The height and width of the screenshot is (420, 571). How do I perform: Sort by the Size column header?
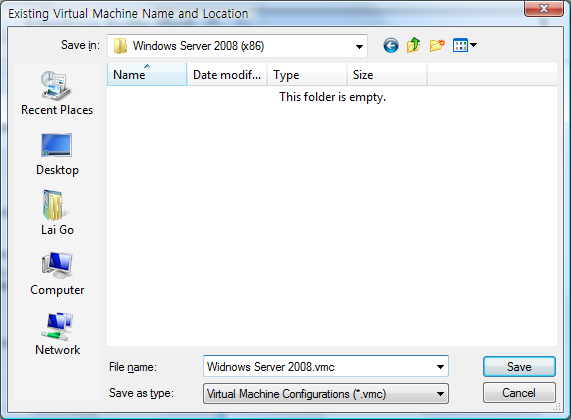tap(387, 75)
